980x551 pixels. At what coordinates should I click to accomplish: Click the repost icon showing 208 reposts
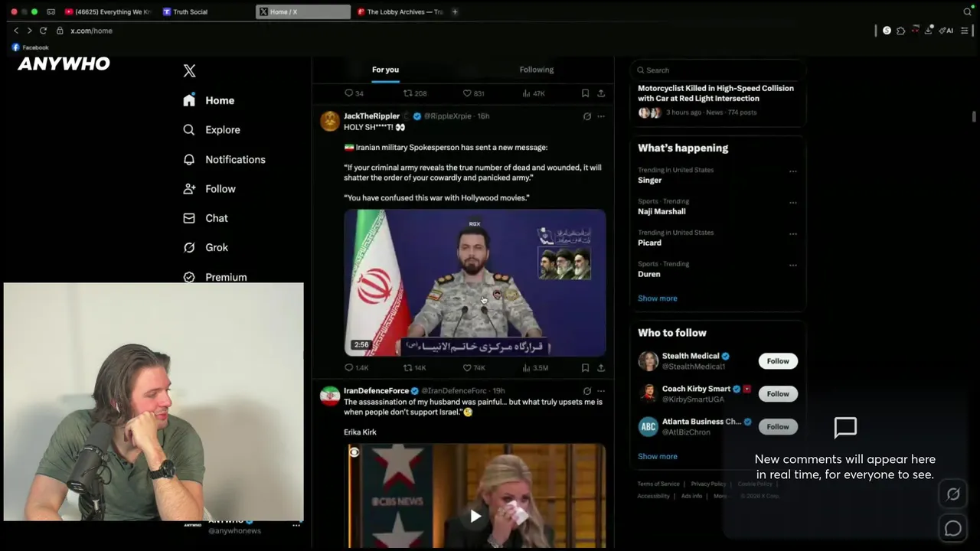click(x=415, y=93)
